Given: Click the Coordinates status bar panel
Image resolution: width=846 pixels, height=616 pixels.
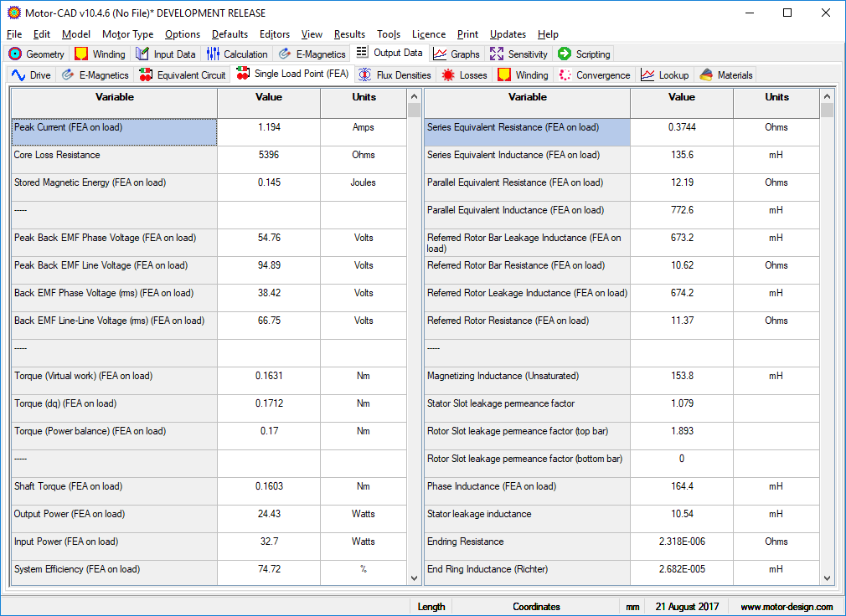Looking at the screenshot, I should 536,607.
